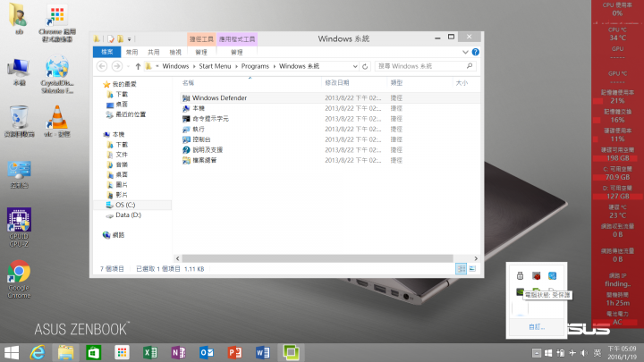
Task: Sort by the 類型 column header
Action: pyautogui.click(x=396, y=83)
